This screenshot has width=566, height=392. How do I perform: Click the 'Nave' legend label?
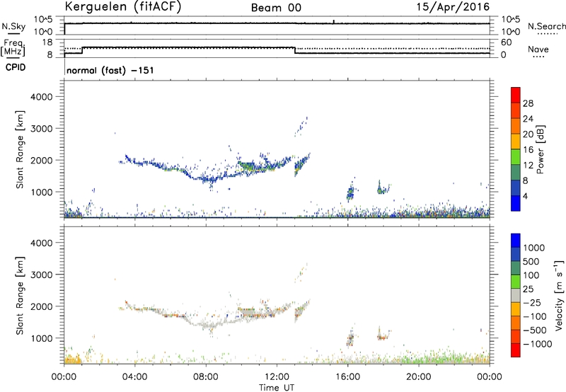coord(538,49)
